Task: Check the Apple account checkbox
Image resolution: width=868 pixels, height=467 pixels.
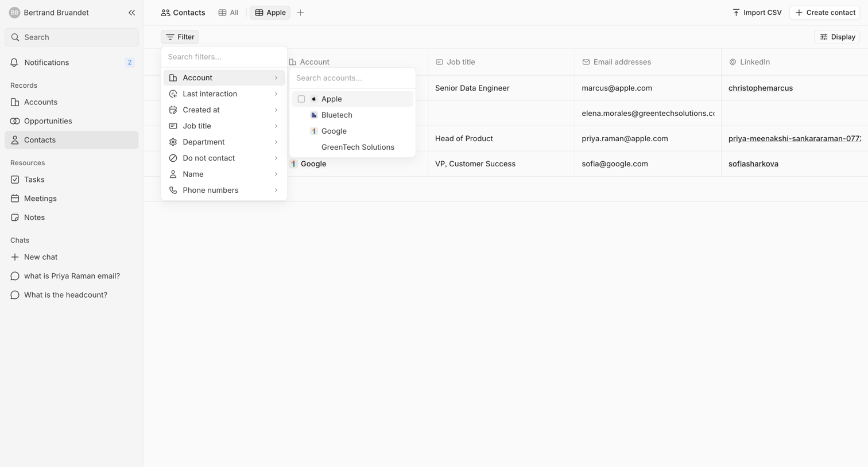Action: 301,99
